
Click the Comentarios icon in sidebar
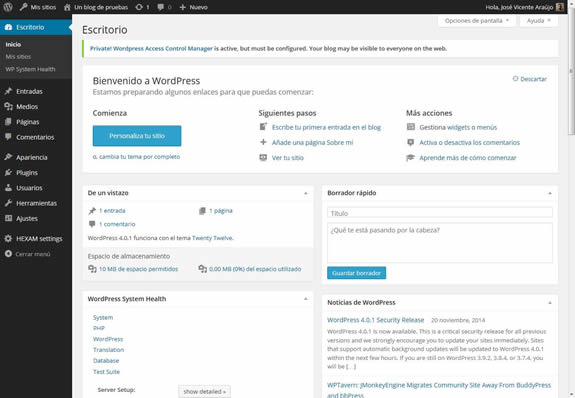coord(8,137)
